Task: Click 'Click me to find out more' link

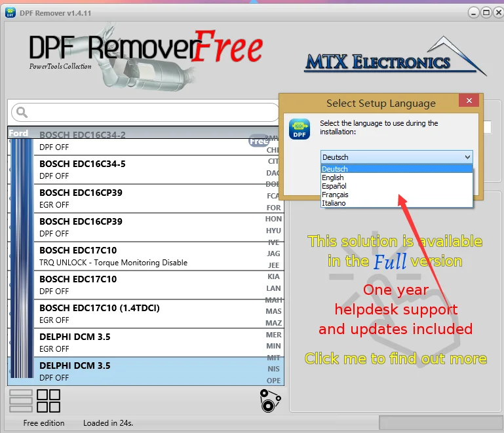Action: pos(396,358)
